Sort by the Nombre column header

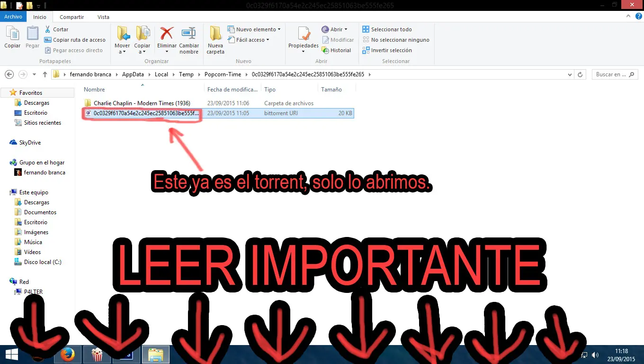[x=143, y=89]
